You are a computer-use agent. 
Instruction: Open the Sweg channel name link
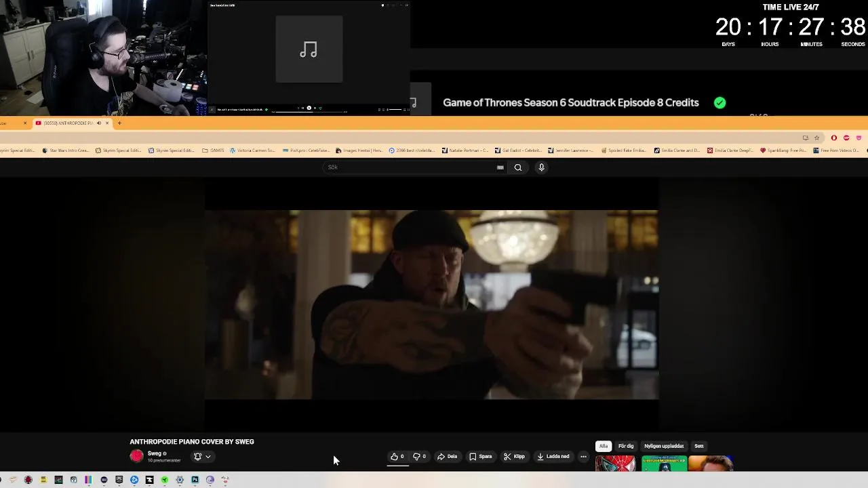pyautogui.click(x=154, y=453)
